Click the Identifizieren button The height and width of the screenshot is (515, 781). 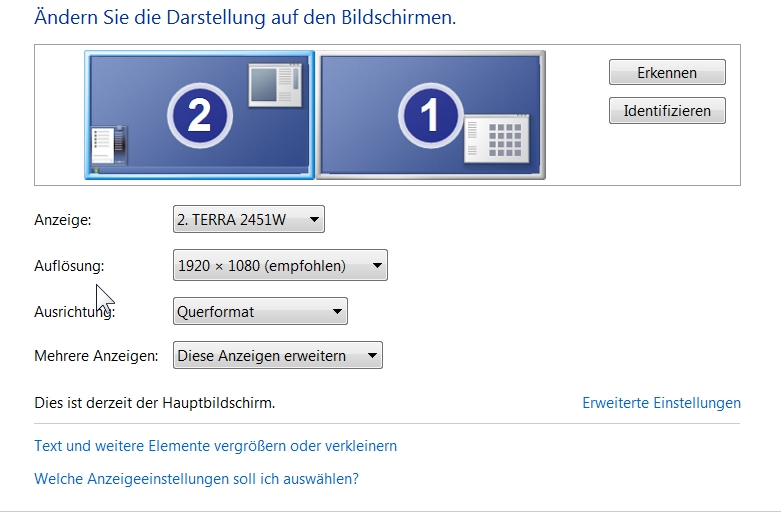667,110
